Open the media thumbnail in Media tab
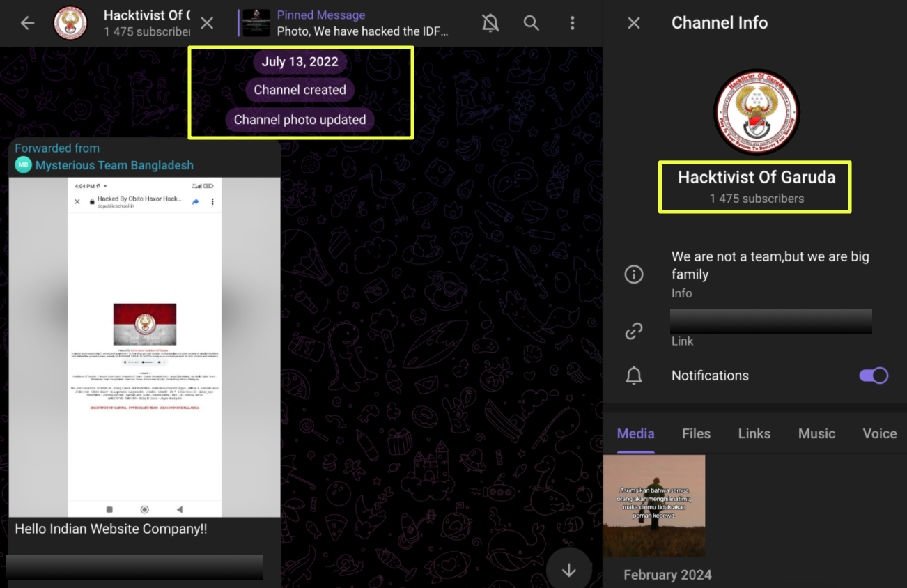The height and width of the screenshot is (588, 907). click(654, 506)
